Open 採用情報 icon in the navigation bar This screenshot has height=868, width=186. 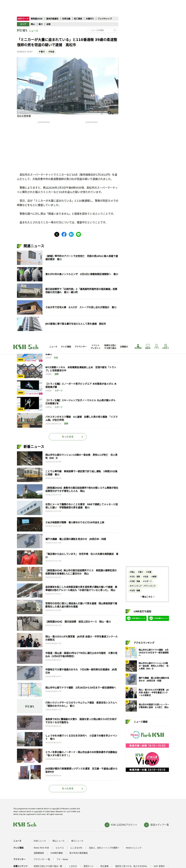(138, 346)
